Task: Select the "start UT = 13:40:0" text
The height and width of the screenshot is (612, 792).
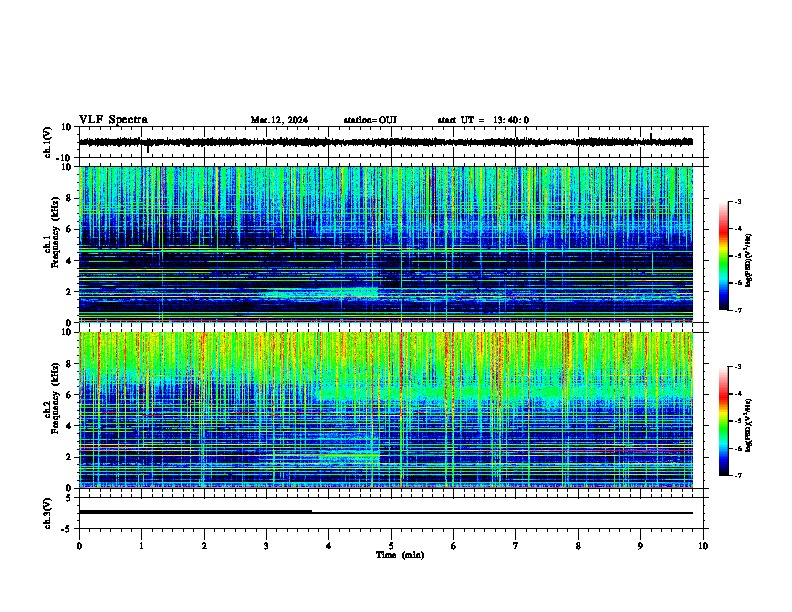Action: [483, 120]
